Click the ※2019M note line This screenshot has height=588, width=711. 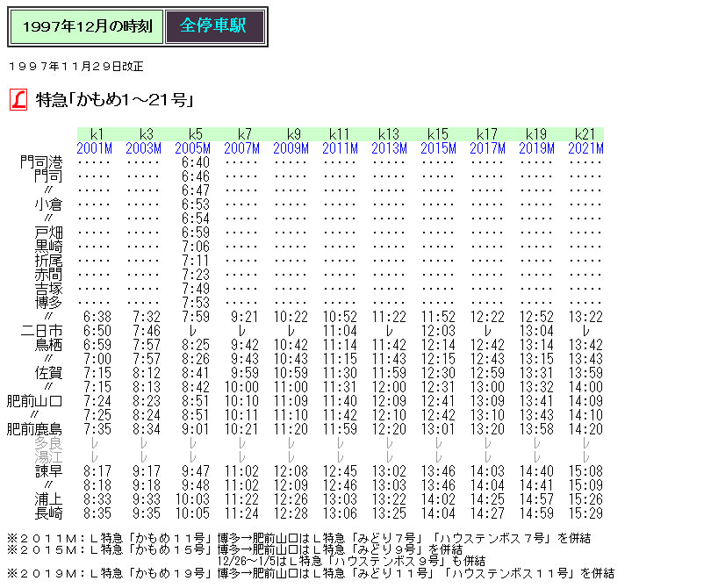coord(311,573)
